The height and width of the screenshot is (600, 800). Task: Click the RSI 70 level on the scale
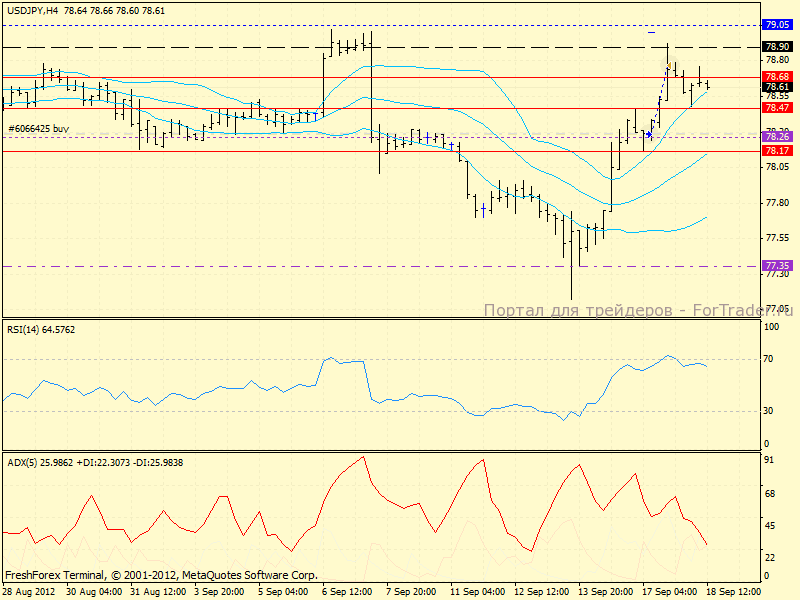770,358
